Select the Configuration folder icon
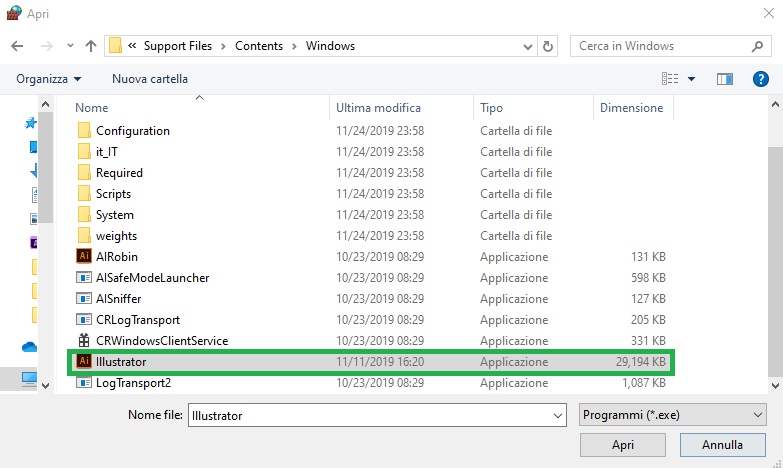783x468 pixels. (84, 130)
